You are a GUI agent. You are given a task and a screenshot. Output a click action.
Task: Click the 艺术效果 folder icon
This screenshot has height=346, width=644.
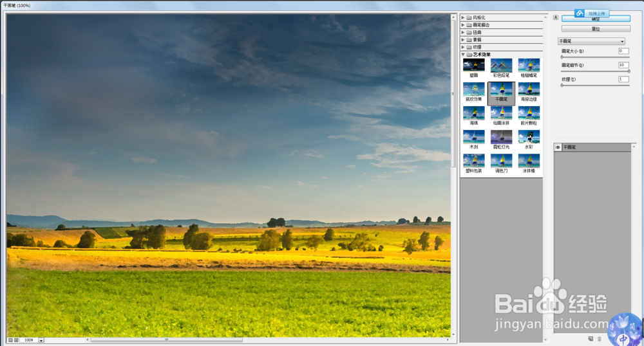pyautogui.click(x=469, y=55)
